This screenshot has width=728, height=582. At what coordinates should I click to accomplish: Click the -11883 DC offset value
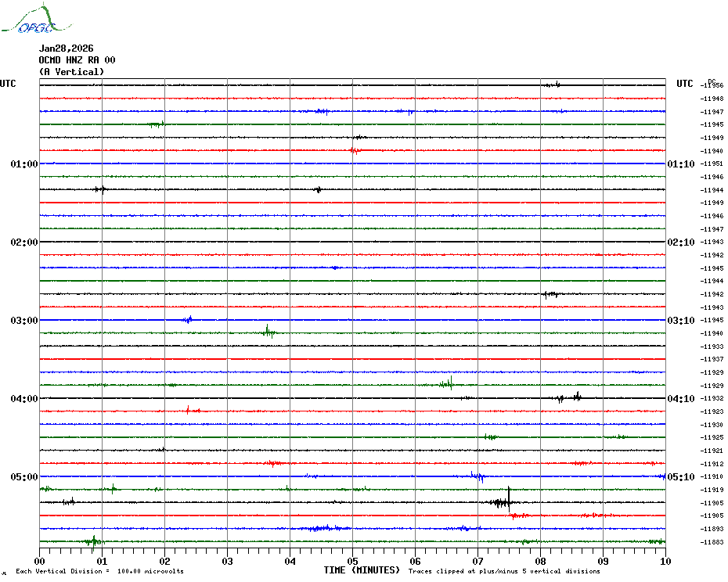[712, 542]
